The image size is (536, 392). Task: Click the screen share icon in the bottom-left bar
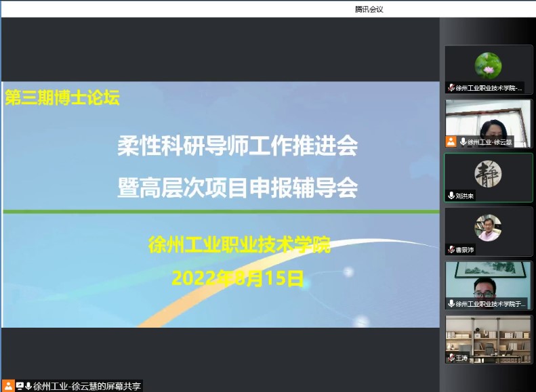20,386
